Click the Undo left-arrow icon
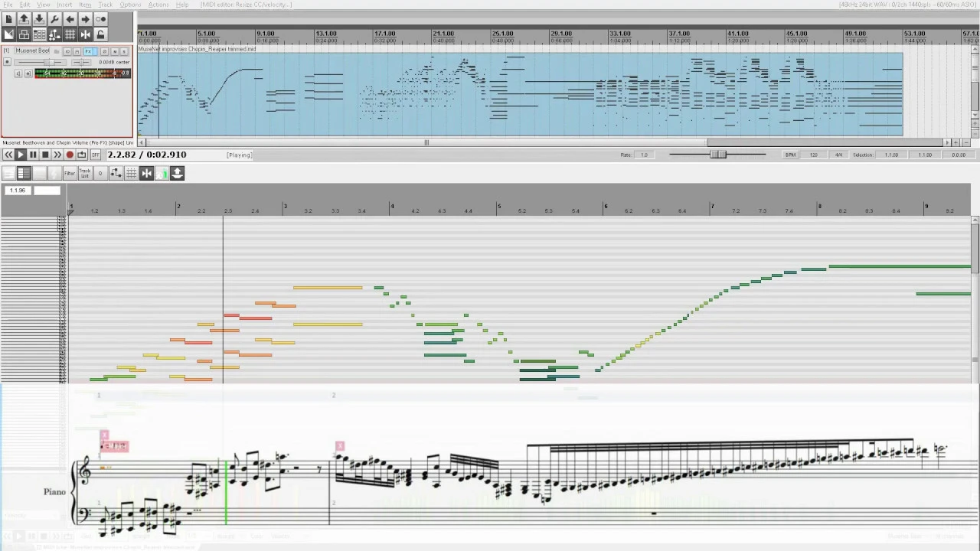Viewport: 980px width, 551px height. click(70, 18)
